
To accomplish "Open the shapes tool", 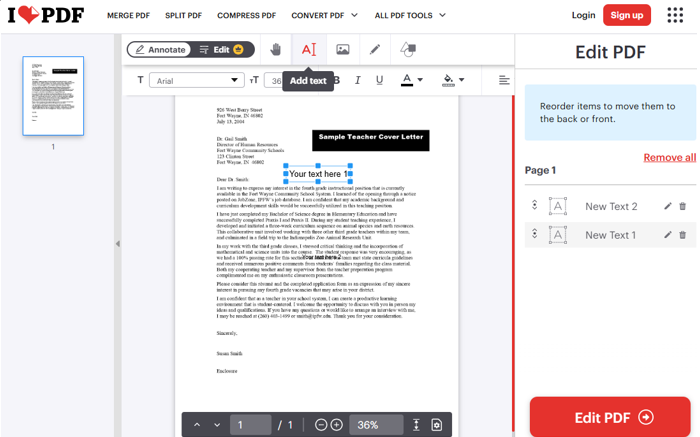I will point(408,50).
